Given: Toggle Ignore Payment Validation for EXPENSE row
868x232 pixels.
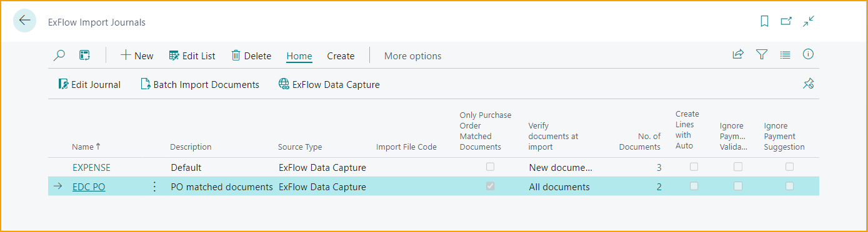Looking at the screenshot, I should (x=738, y=167).
